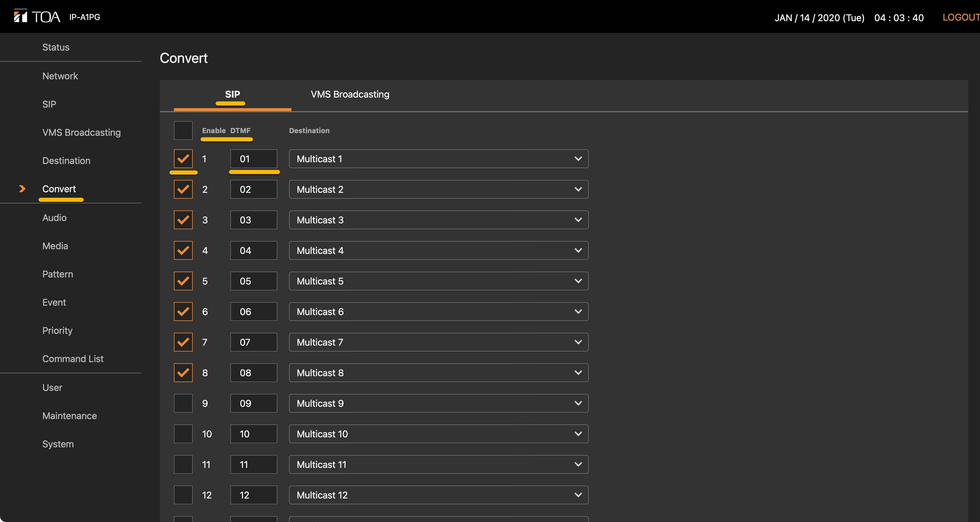980x522 pixels.
Task: Click the 'JAN / 14 / 2020 (Tue)' date
Action: 819,18
